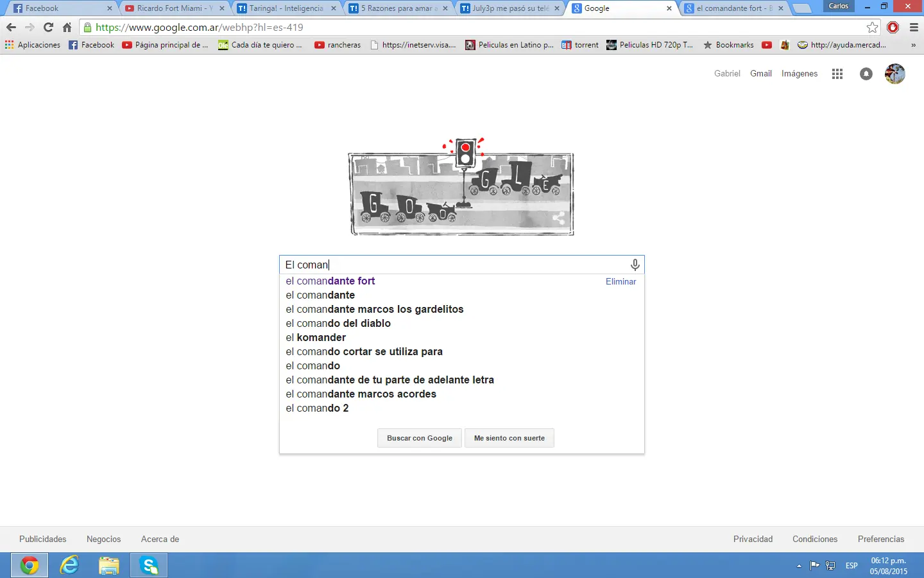Click the browser forward arrow
Image resolution: width=924 pixels, height=578 pixels.
pos(30,28)
